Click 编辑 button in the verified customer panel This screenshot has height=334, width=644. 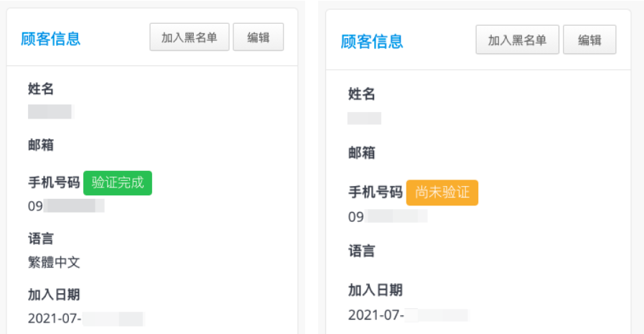point(258,37)
